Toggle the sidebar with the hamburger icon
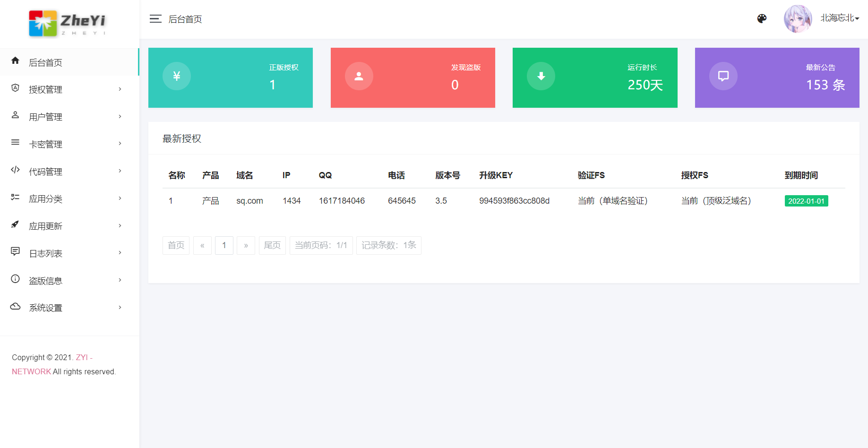 pos(155,19)
